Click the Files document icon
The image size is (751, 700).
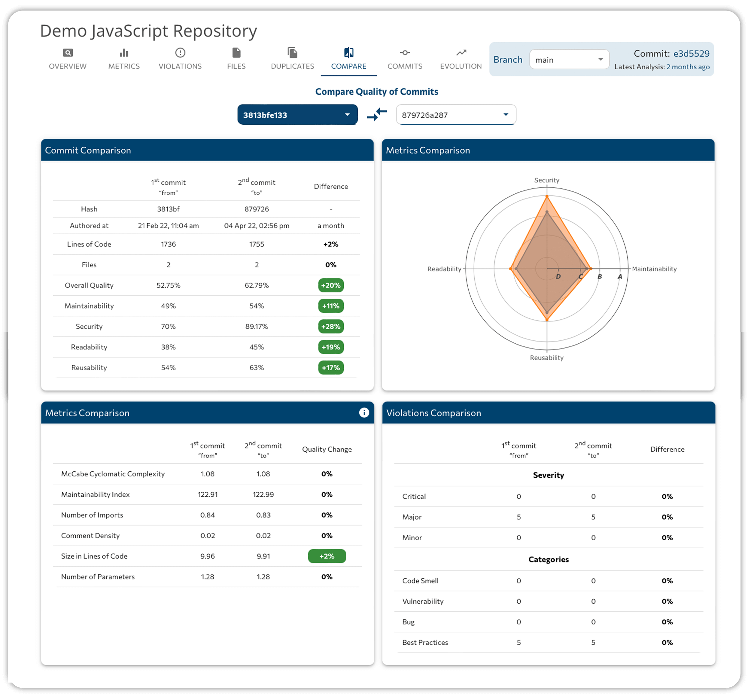tap(236, 53)
